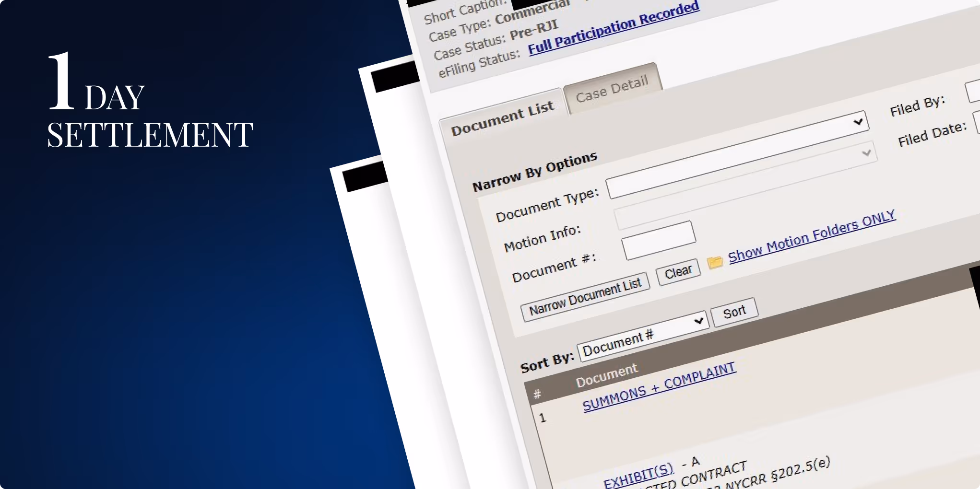This screenshot has height=489, width=980.
Task: Open the Motion Info dropdown
Action: coord(745,186)
